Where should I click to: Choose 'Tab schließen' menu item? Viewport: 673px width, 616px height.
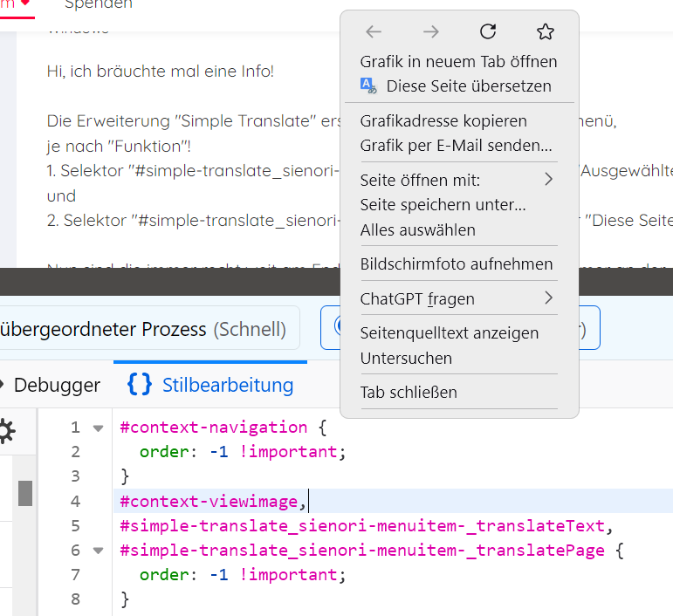point(409,392)
